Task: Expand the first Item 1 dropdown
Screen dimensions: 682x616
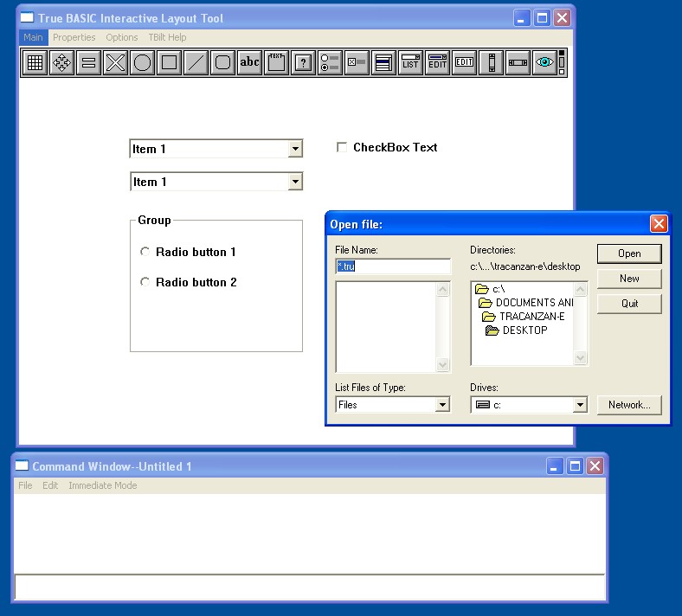Action: pos(295,149)
